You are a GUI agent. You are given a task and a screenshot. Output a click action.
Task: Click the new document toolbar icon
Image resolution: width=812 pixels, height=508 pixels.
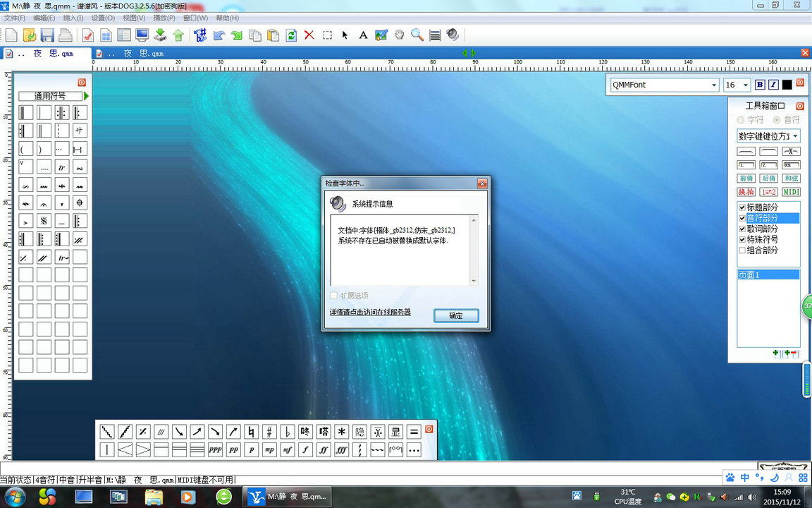11,35
